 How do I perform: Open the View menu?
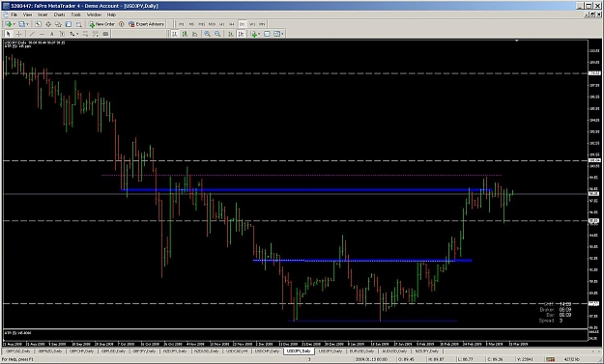[28, 14]
